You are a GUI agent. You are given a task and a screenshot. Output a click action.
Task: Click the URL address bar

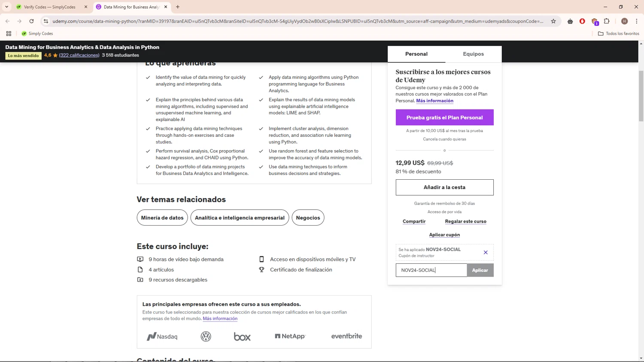(298, 21)
